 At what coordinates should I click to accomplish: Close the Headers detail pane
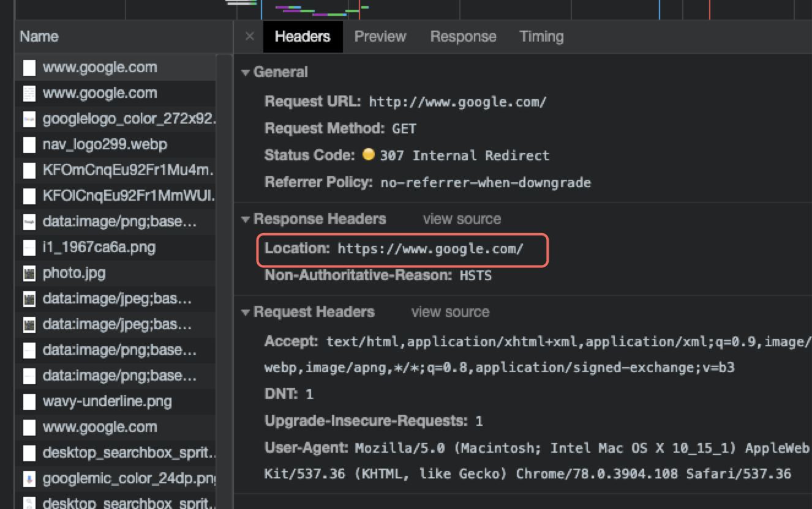[249, 36]
